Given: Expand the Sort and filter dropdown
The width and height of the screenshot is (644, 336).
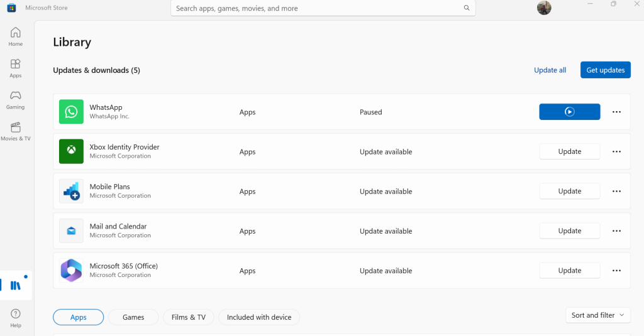Looking at the screenshot, I should click(598, 315).
